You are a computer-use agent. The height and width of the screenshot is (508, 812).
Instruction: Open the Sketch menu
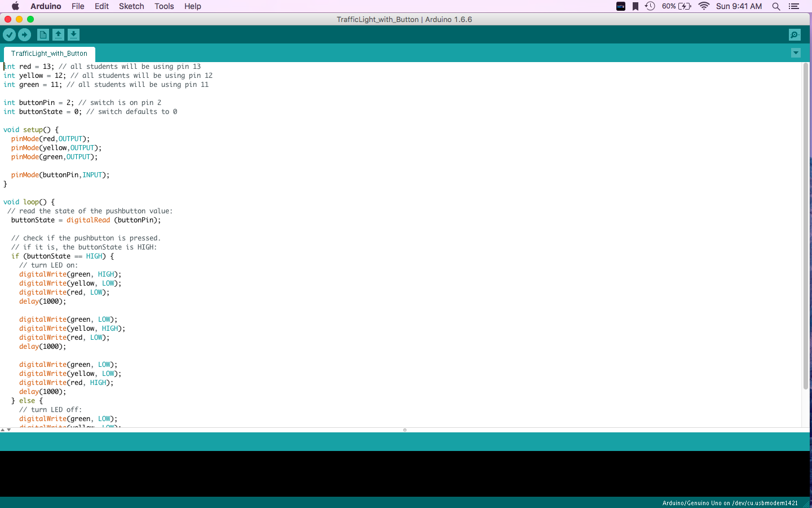coord(131,6)
